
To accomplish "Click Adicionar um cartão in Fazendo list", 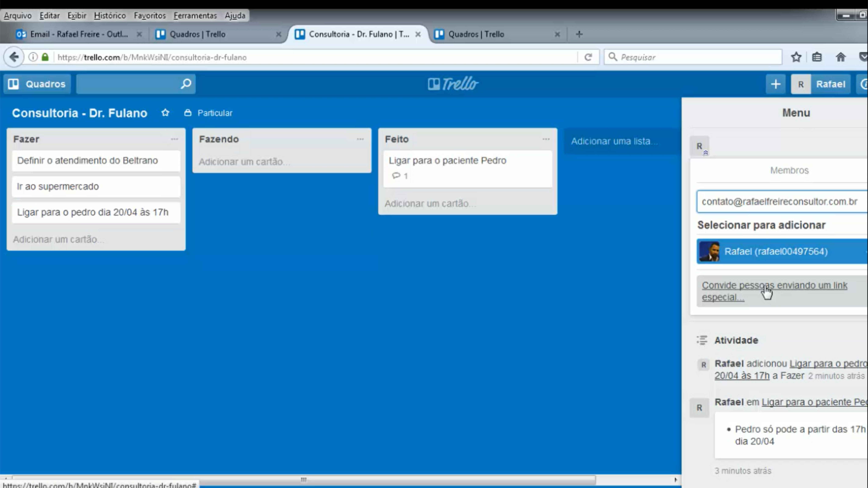I will pos(244,162).
